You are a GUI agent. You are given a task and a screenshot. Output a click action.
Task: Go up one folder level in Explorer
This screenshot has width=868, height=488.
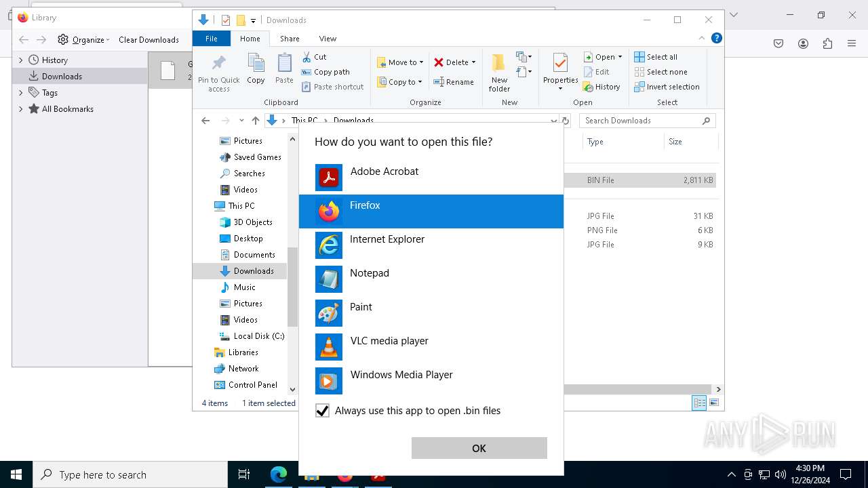(x=255, y=121)
